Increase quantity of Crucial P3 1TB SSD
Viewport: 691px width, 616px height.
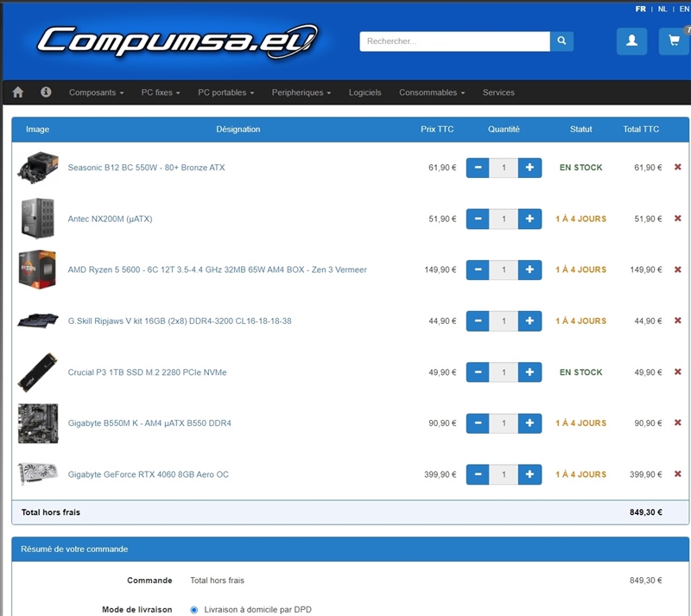(529, 372)
